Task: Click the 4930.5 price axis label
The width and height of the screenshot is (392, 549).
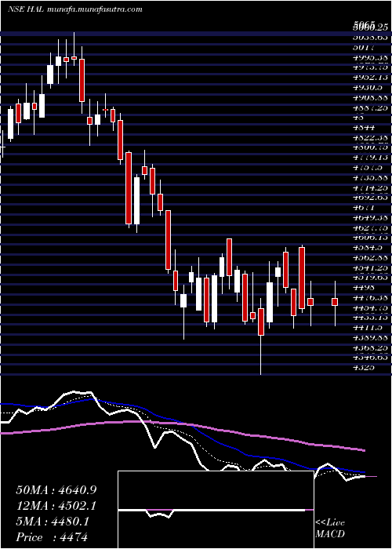Action: pyautogui.click(x=367, y=86)
